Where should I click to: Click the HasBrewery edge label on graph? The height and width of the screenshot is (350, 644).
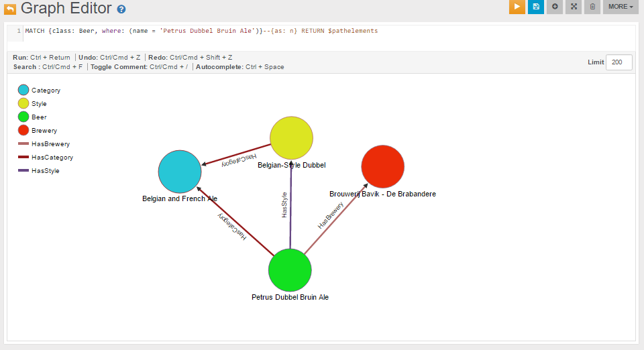coord(331,216)
